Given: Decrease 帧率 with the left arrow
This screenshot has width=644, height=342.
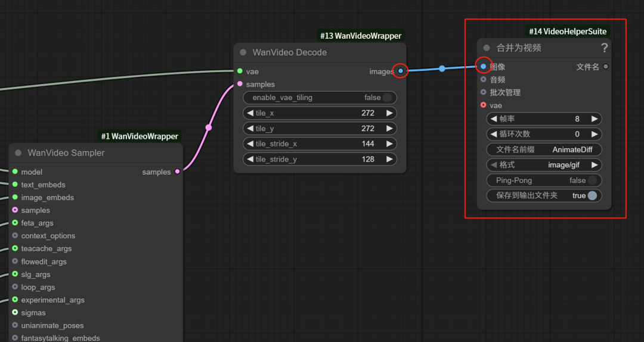Looking at the screenshot, I should (493, 119).
